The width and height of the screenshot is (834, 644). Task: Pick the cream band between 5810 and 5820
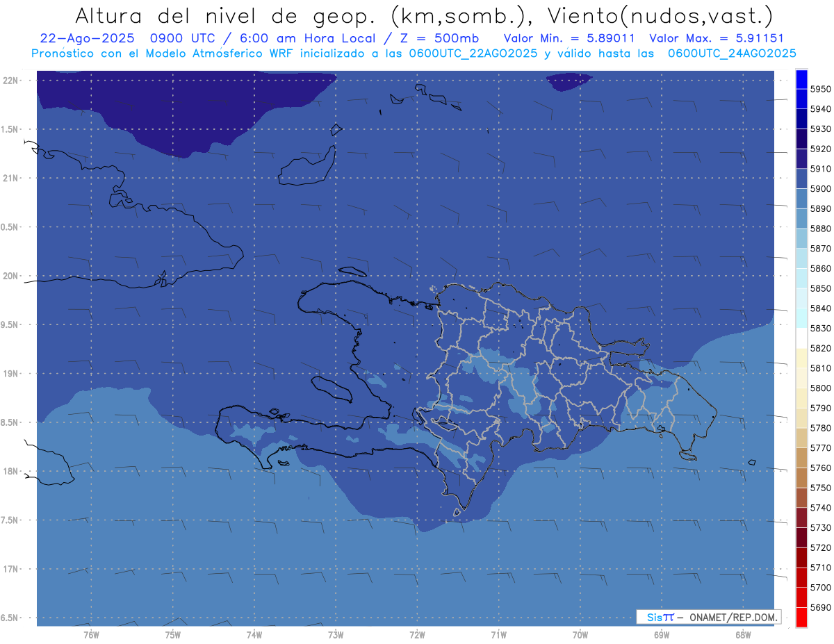(x=801, y=358)
